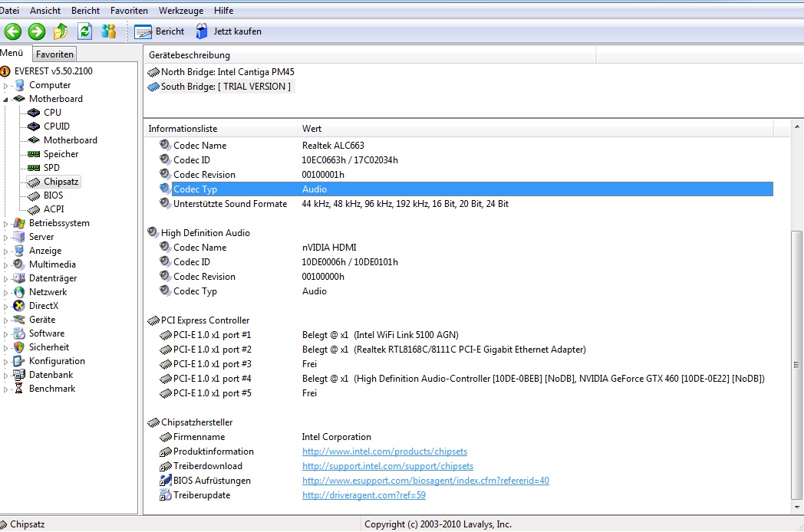Open support.intel.com chipsets driver link
This screenshot has width=804, height=532.
pos(387,466)
